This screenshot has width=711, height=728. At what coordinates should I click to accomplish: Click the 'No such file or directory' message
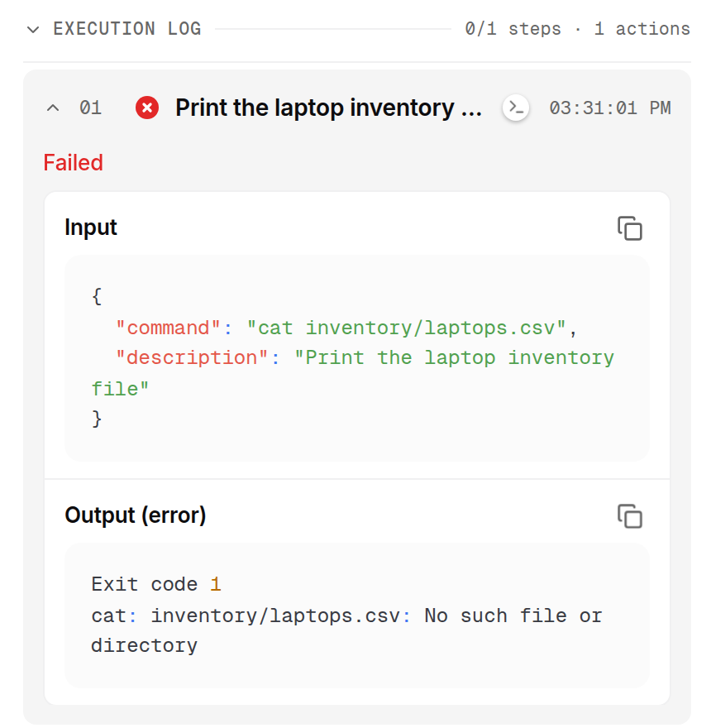(x=346, y=630)
